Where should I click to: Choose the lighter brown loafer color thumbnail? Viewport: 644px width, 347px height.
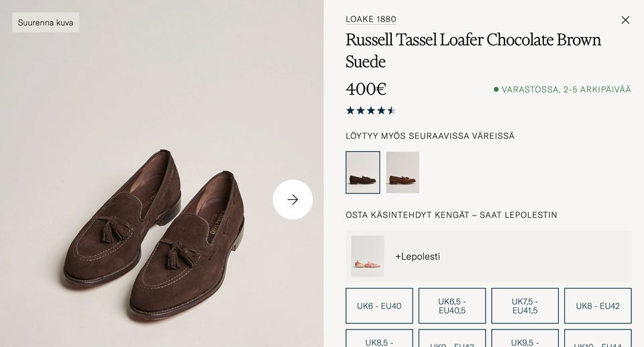tap(402, 172)
